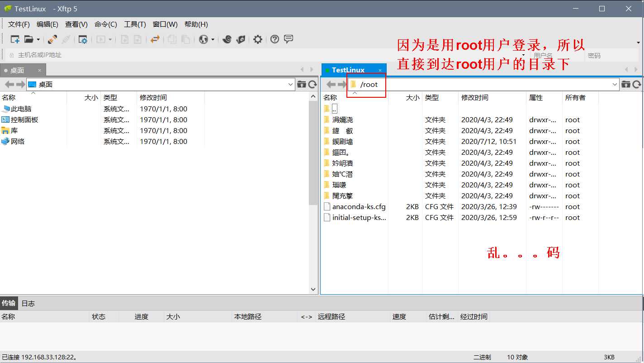Open Options via the gear icon
Screen dimensions: 644x363
(258, 39)
